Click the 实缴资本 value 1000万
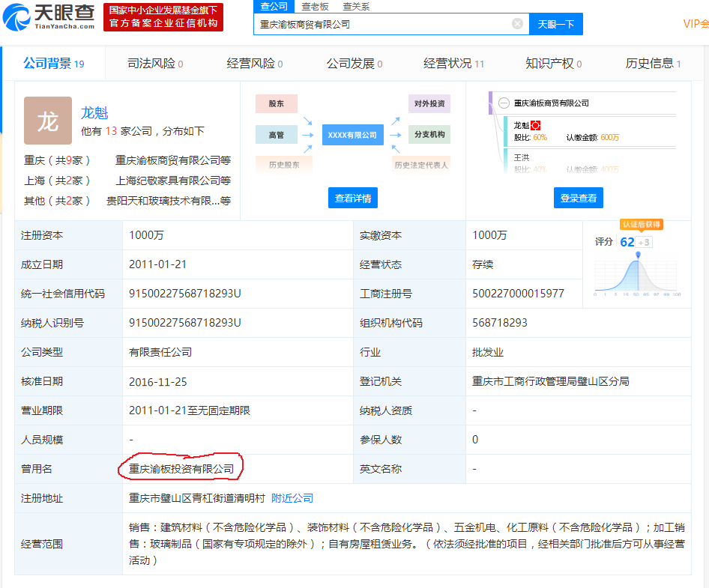 pos(489,235)
